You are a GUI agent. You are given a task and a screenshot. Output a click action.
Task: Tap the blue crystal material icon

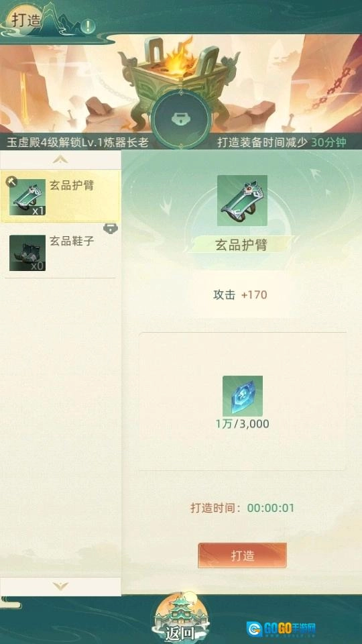(243, 396)
